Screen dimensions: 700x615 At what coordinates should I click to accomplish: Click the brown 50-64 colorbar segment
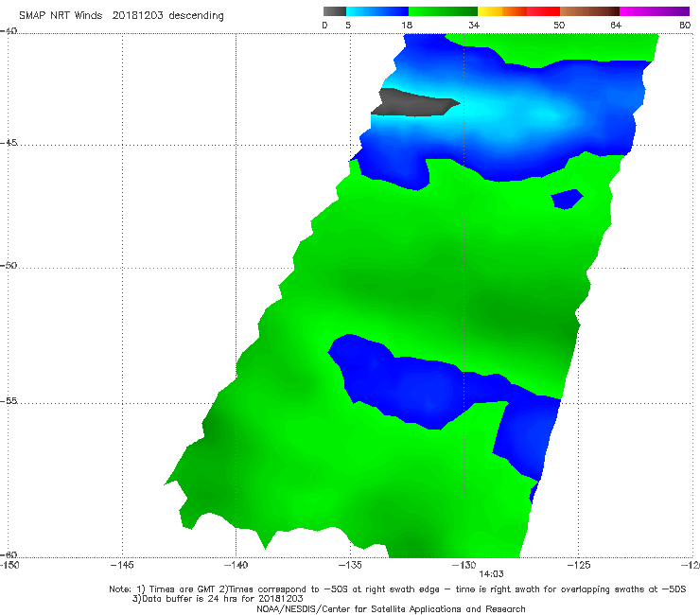(x=589, y=11)
